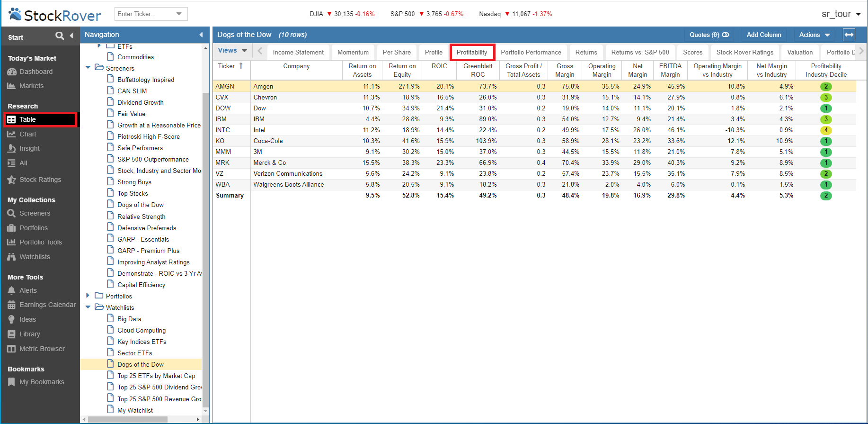Screen dimensions: 868x424
Task: Click the Coca-Cola company cell
Action: tap(296, 141)
